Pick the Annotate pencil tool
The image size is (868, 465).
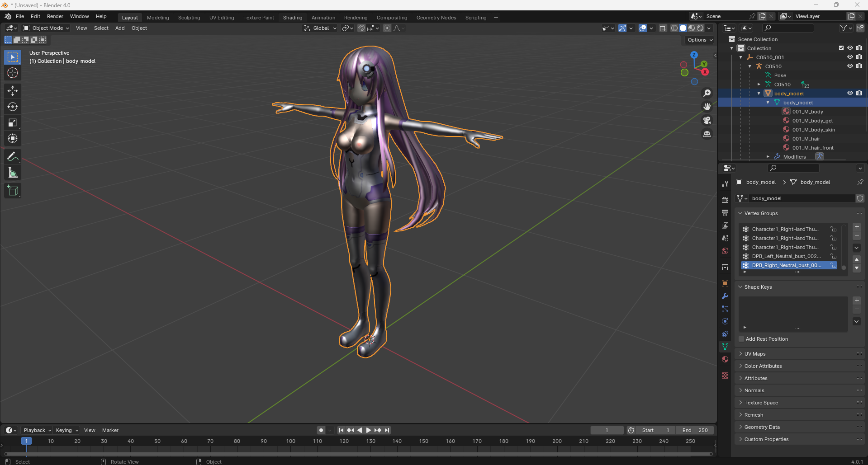(x=13, y=156)
